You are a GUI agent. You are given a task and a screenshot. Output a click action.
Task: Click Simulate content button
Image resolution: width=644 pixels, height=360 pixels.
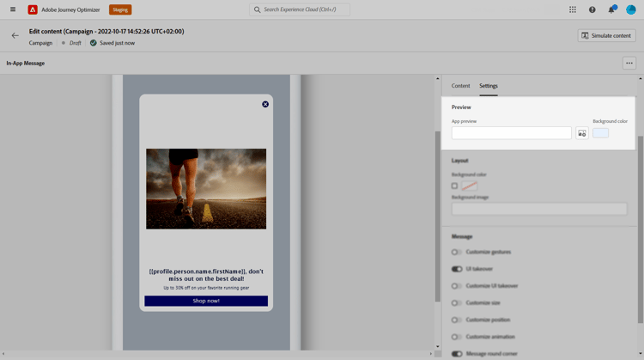click(606, 36)
